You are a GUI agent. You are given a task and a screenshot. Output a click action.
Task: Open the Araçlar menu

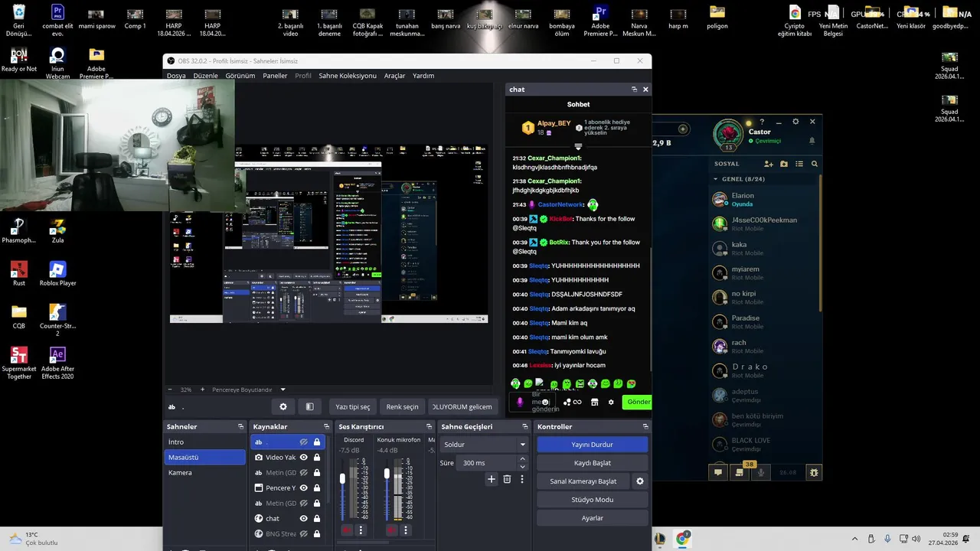(x=394, y=76)
